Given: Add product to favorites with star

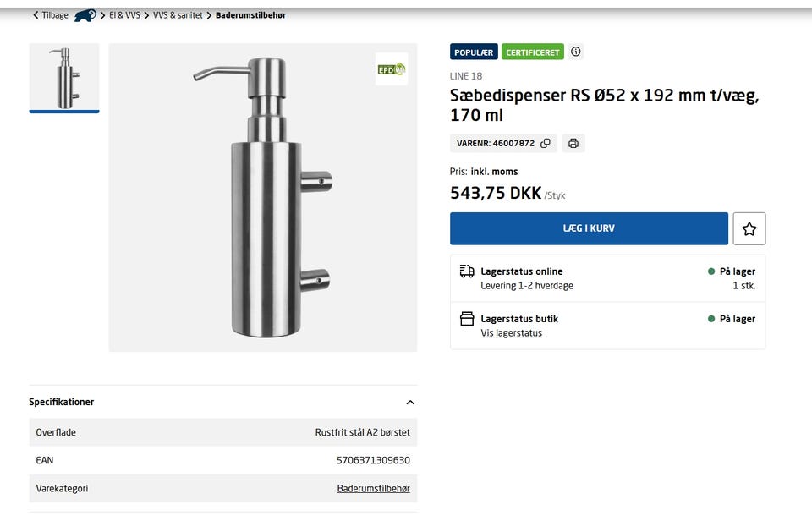Looking at the screenshot, I should 749,228.
